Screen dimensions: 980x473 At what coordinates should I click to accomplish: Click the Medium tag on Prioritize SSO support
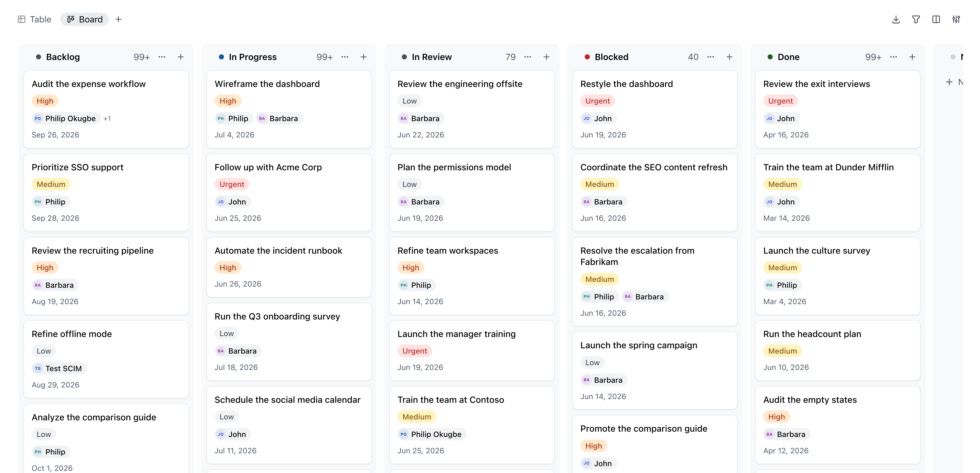(x=51, y=185)
